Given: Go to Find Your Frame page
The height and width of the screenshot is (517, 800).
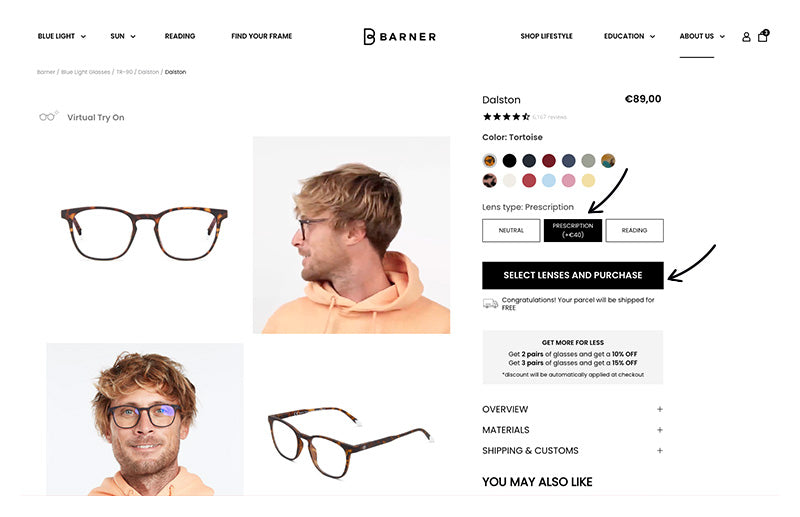Looking at the screenshot, I should pos(262,36).
